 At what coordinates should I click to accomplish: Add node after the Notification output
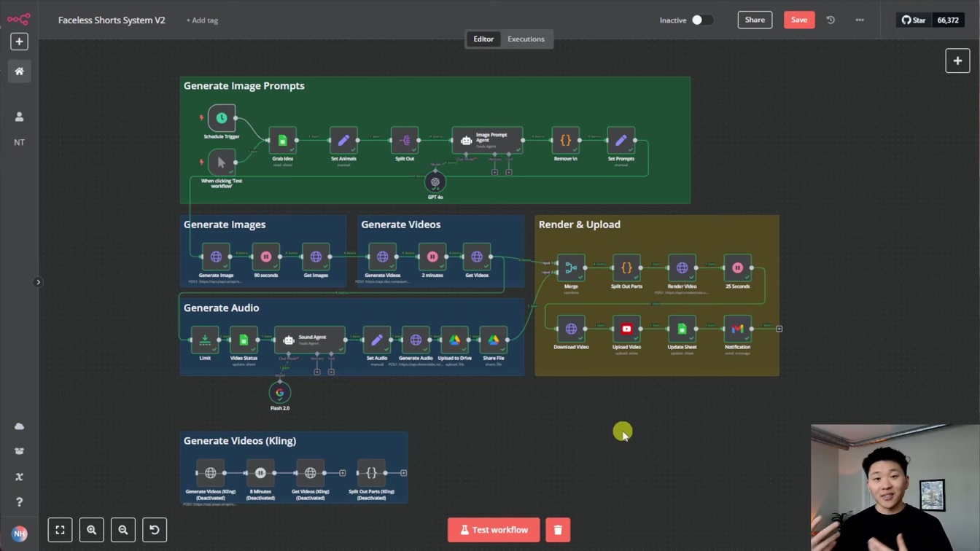[779, 329]
